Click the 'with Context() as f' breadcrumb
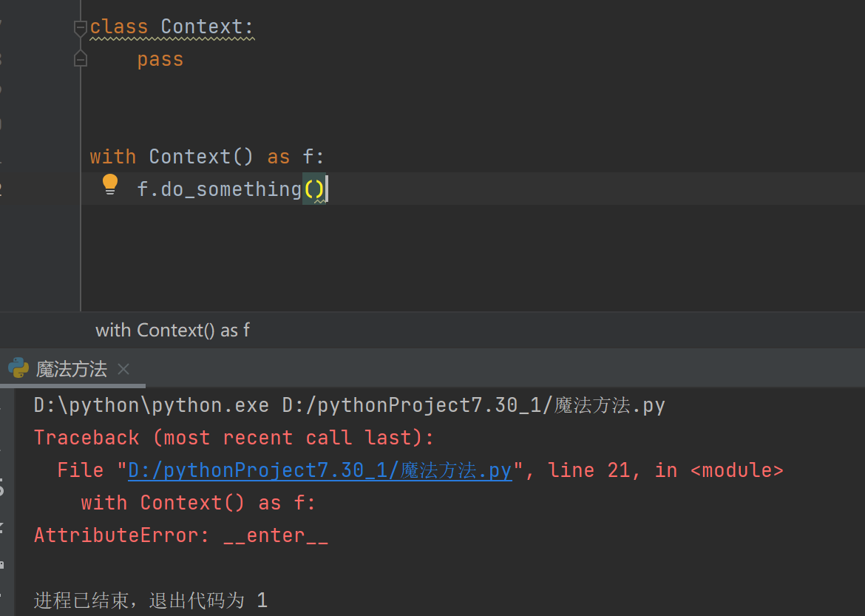This screenshot has height=616, width=865. tap(172, 330)
